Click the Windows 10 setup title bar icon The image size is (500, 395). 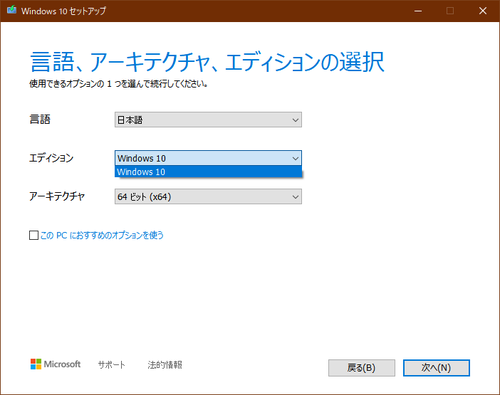click(12, 10)
